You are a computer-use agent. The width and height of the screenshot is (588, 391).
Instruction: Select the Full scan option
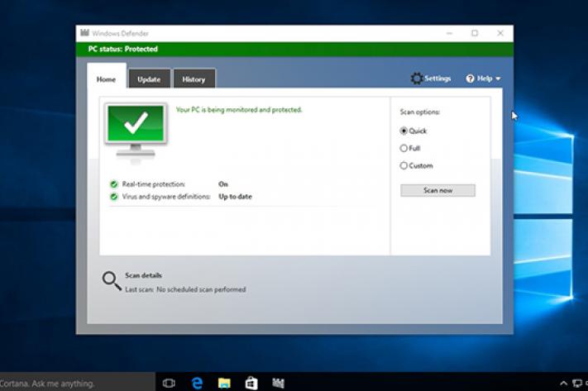tap(404, 148)
